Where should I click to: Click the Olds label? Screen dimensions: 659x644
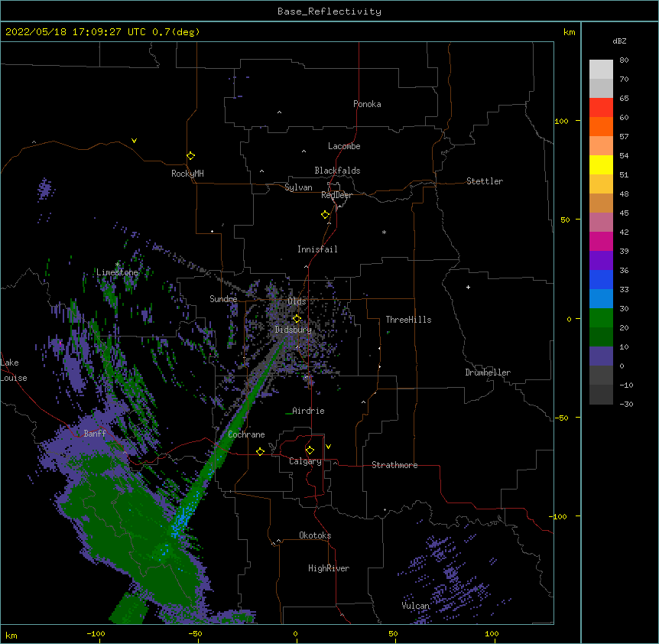297,301
